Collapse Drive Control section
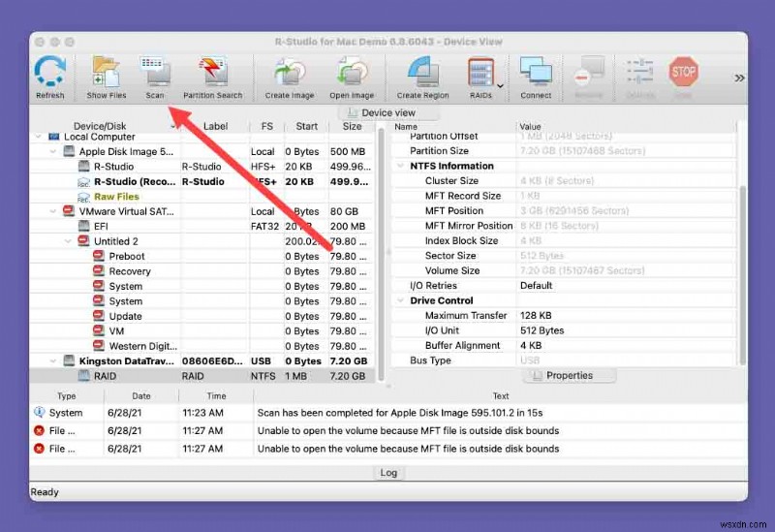The width and height of the screenshot is (775, 532). click(x=400, y=300)
